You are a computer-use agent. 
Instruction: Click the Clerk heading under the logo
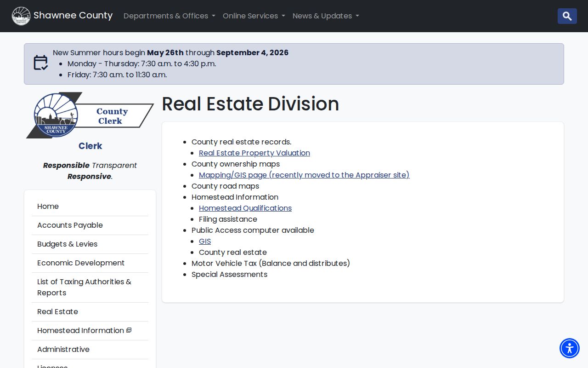pos(90,146)
